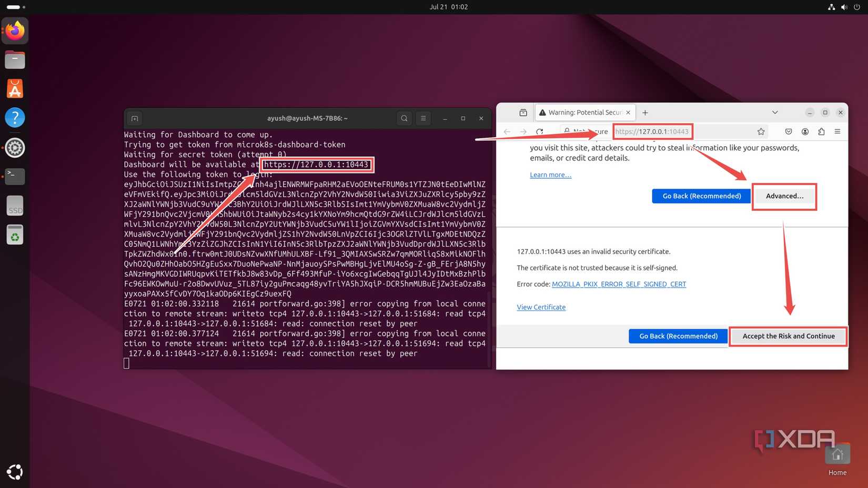Open the View Certificate link
Screen dimensions: 868x488
[541, 307]
